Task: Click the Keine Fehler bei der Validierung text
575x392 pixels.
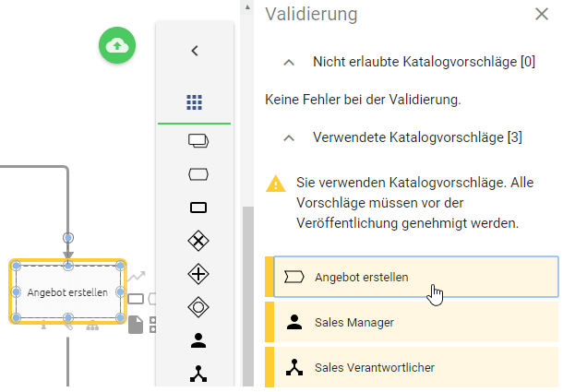Action: pyautogui.click(x=363, y=100)
